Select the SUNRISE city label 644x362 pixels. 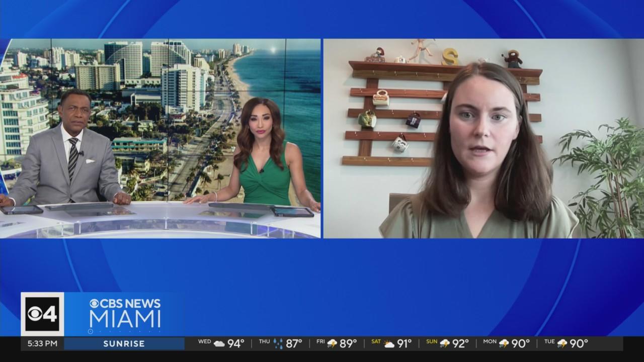(x=124, y=344)
